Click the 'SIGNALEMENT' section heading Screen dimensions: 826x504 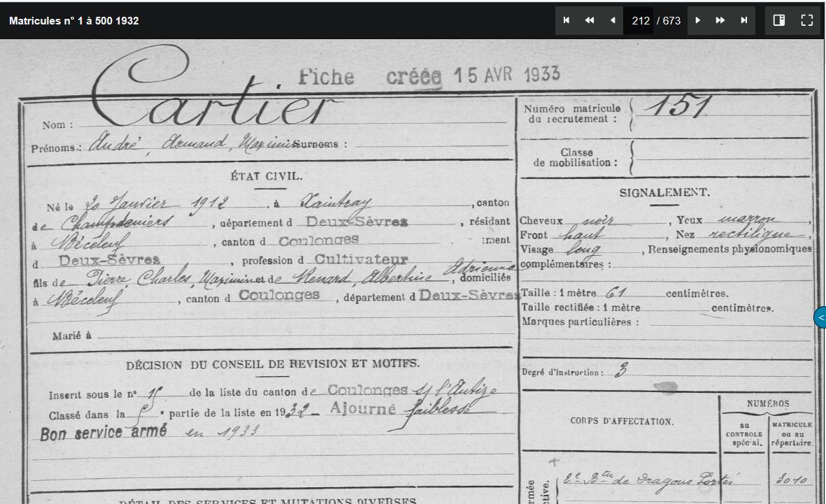[664, 193]
